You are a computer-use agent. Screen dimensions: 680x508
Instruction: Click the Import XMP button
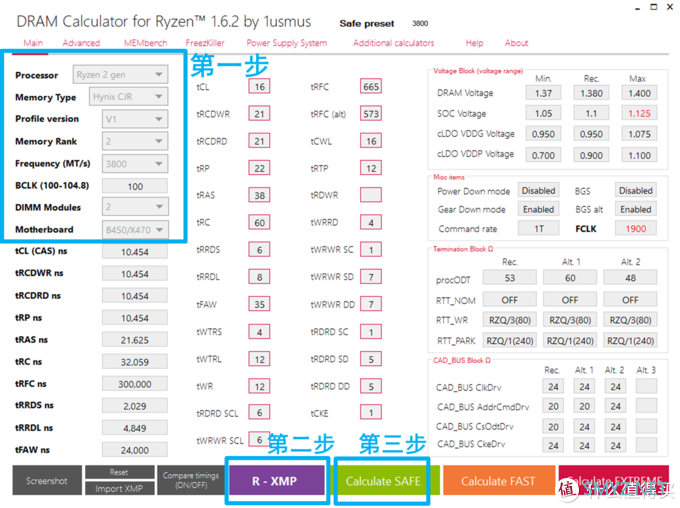click(119, 488)
